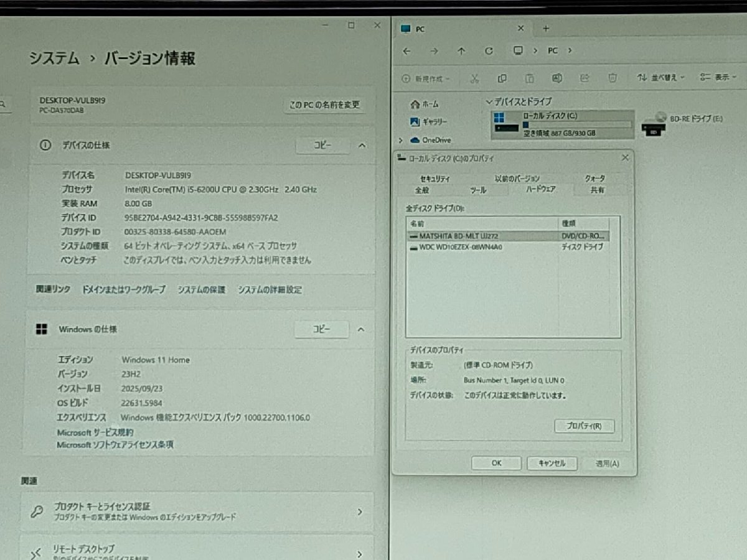Go up one folder level in Explorer
Screen dimensions: 747x560
(x=461, y=51)
